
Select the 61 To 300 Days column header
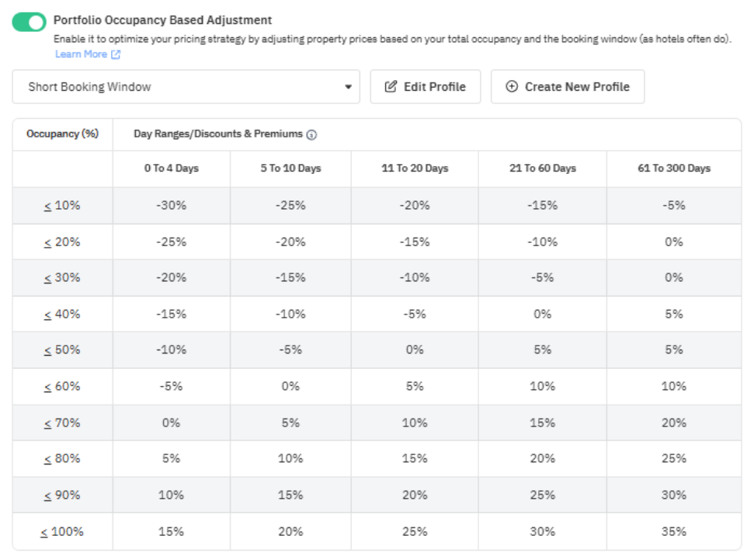click(x=673, y=169)
